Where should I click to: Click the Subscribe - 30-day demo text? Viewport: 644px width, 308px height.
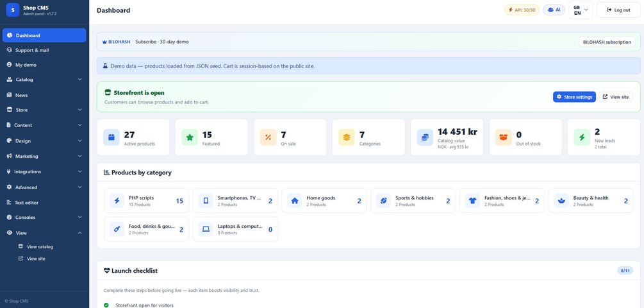pos(162,42)
